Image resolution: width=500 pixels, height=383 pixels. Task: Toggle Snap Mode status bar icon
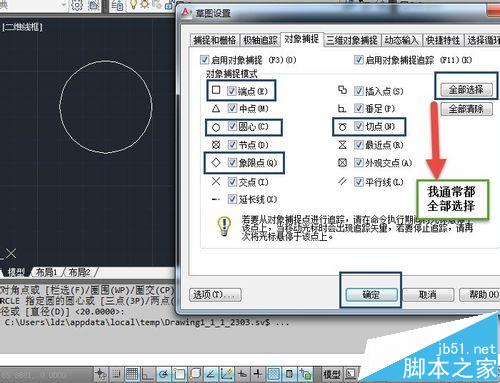[x=116, y=374]
